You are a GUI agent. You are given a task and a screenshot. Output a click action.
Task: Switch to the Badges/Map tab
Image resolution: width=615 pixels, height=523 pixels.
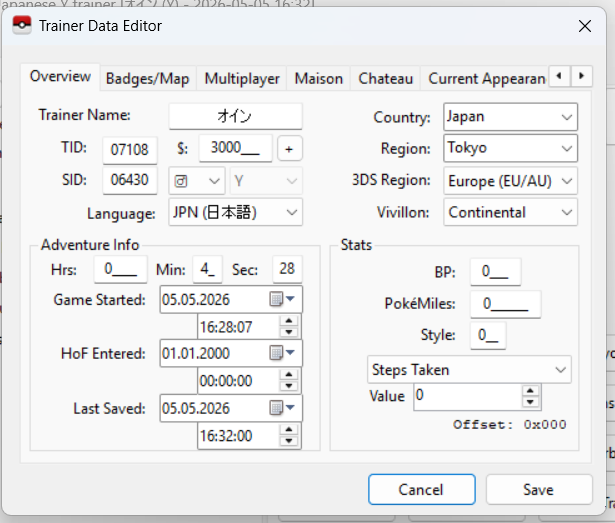tap(147, 78)
